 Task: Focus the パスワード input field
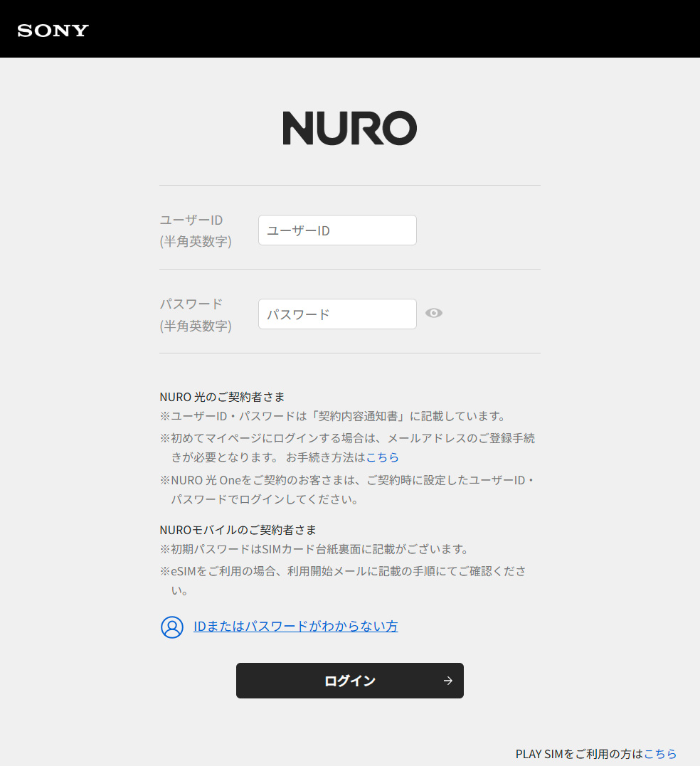pos(337,314)
